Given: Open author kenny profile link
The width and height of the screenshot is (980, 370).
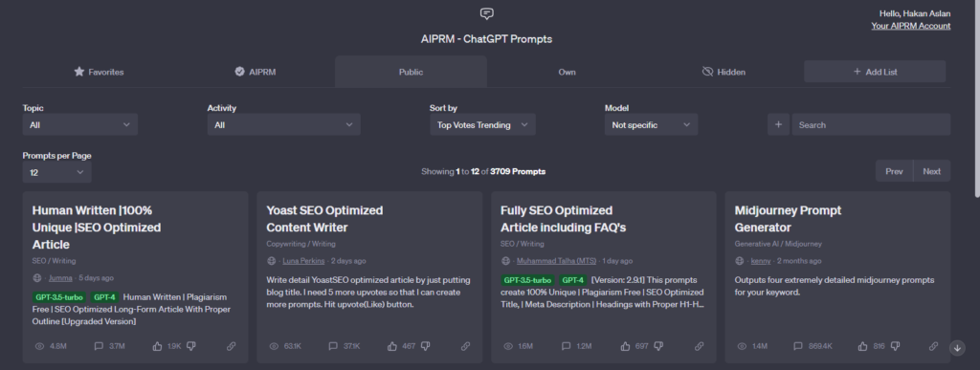Looking at the screenshot, I should click(x=761, y=261).
